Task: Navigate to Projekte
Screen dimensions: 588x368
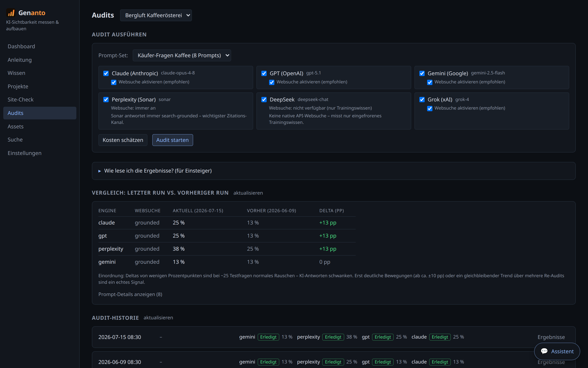Action: coord(40,86)
